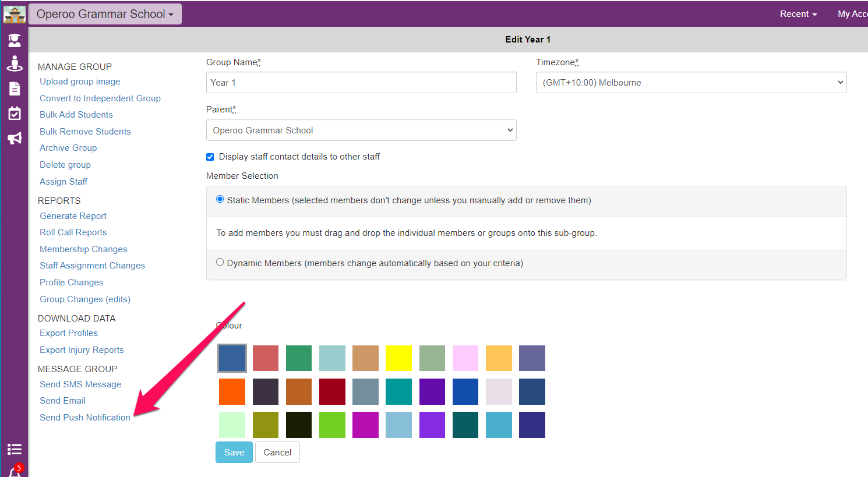
Task: Open the notifications bell with red badge
Action: [x=15, y=471]
